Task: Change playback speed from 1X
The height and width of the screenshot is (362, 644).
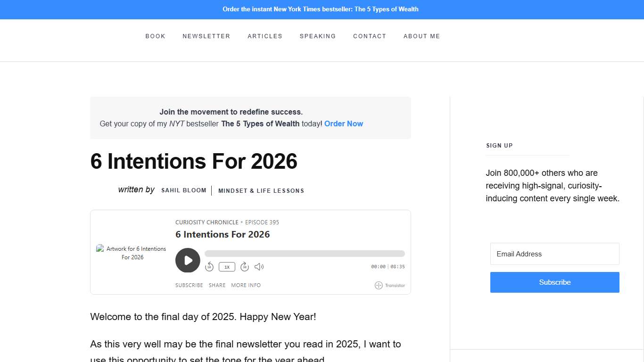Action: point(227,267)
